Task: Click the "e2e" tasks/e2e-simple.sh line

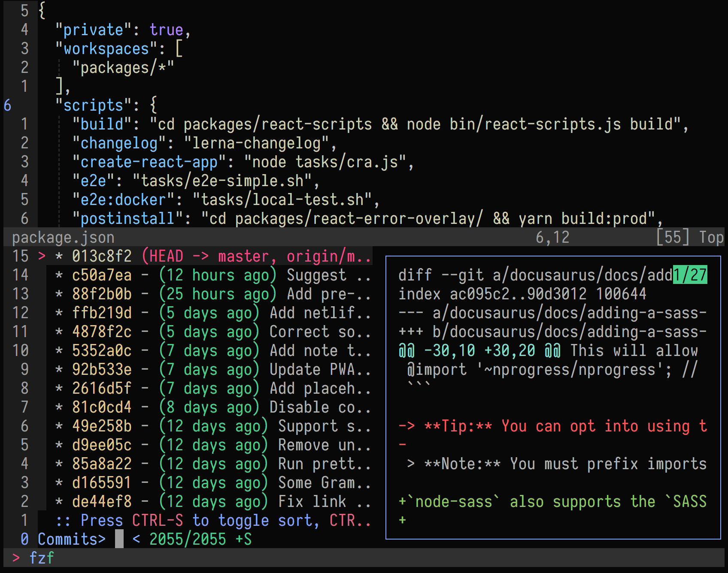Action: tap(196, 181)
